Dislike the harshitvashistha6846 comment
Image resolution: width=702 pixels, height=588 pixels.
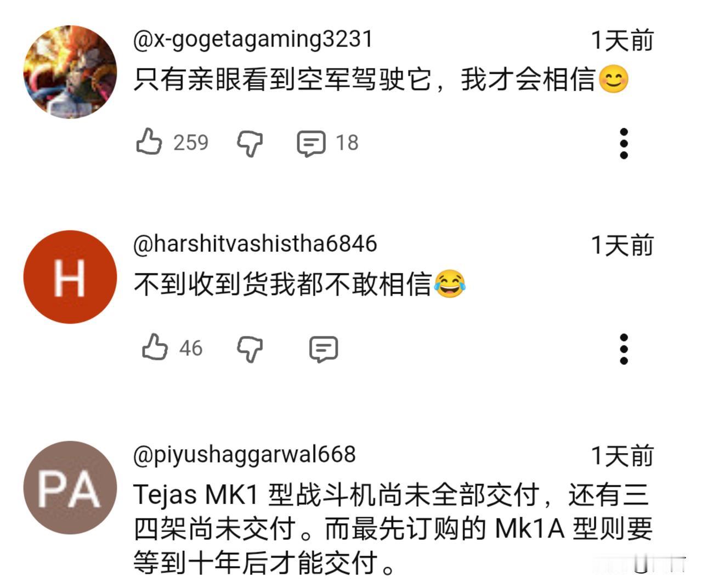tap(250, 349)
